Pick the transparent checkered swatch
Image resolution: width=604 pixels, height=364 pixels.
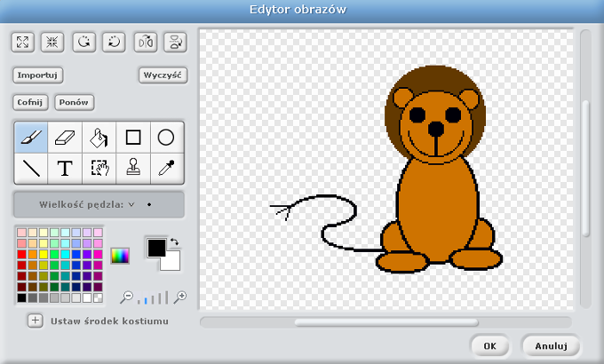coord(99,298)
